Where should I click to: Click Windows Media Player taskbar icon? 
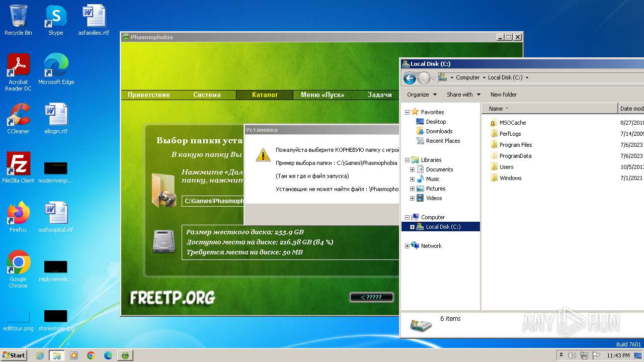pos(74,355)
